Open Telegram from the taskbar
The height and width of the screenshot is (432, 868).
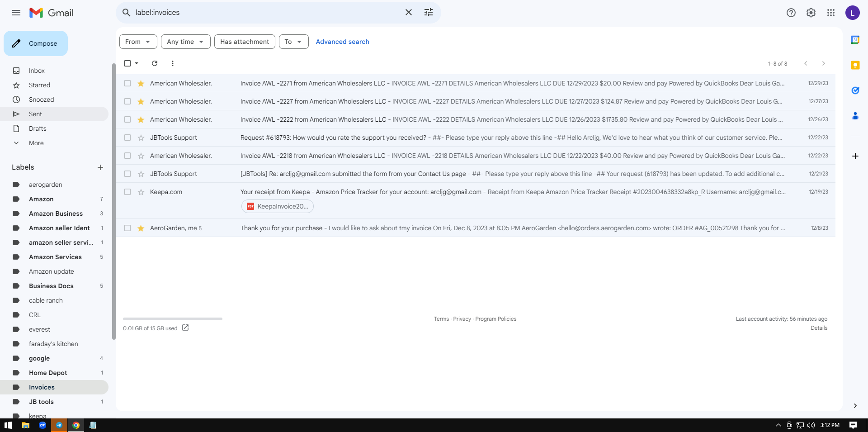tap(59, 425)
